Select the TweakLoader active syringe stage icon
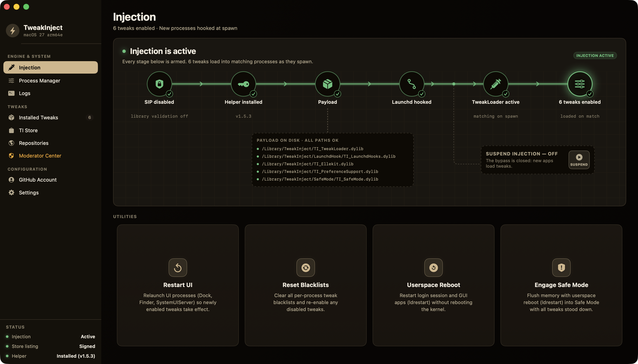The width and height of the screenshot is (638, 364). (495, 84)
